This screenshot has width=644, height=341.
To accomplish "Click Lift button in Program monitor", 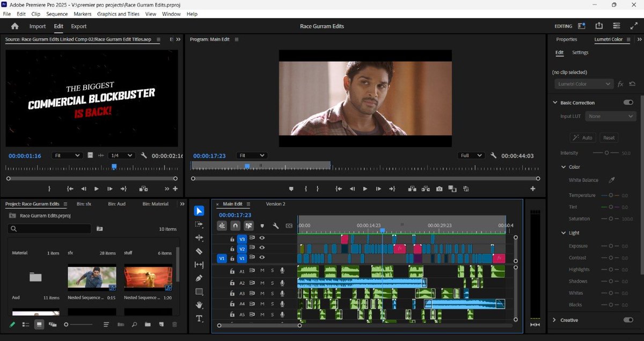I will pos(412,188).
